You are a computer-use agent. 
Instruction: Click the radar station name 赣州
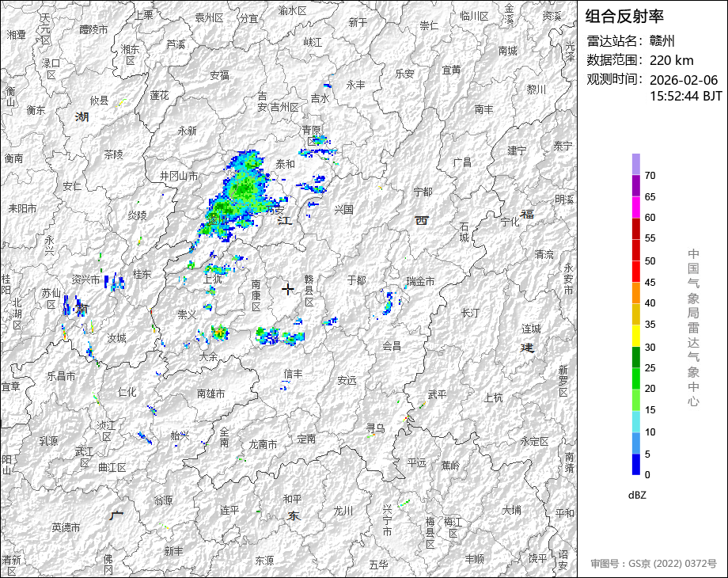[x=662, y=41]
